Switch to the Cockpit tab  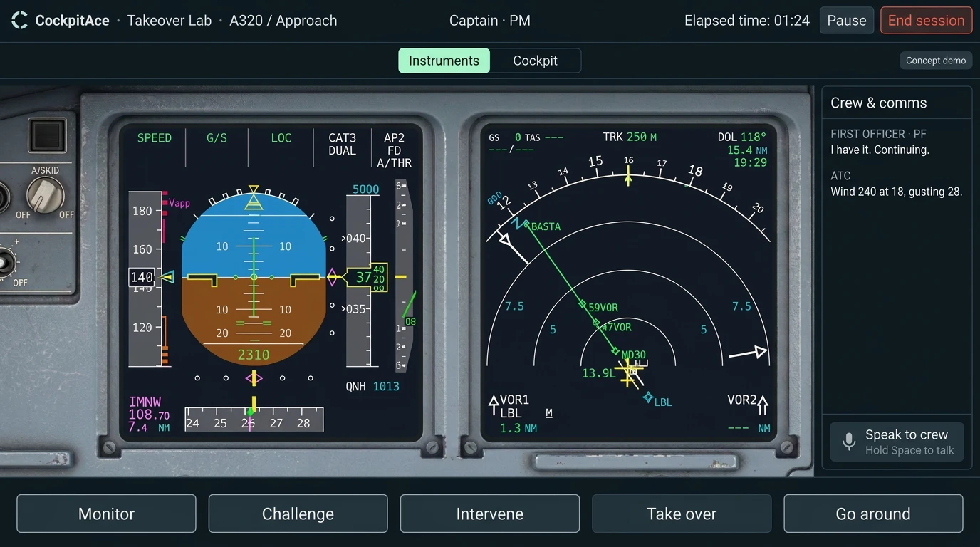click(x=535, y=61)
